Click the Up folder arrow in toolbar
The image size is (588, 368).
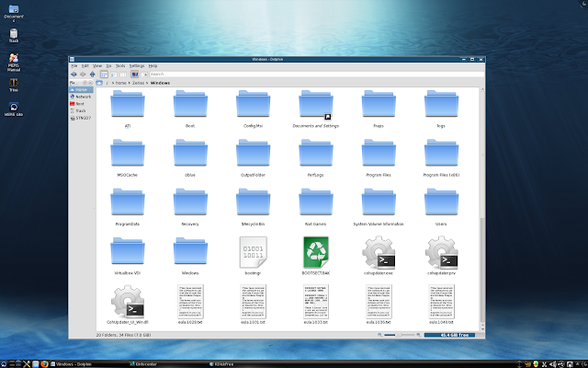(x=91, y=74)
